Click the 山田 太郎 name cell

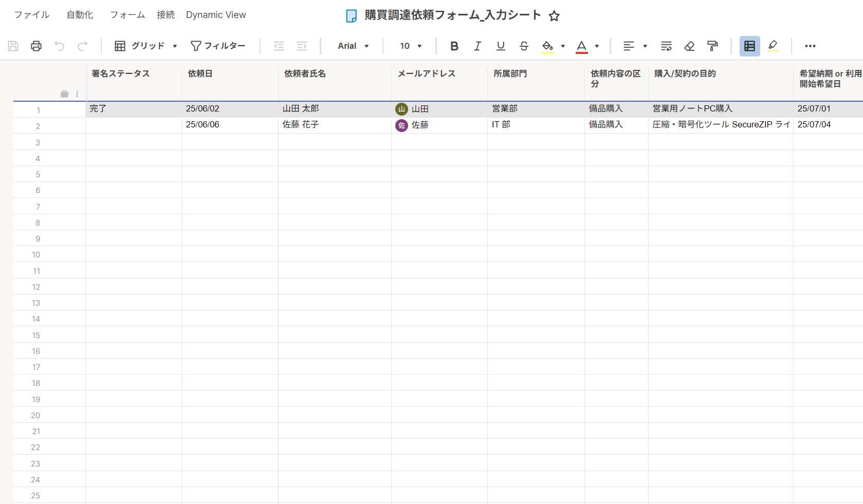[x=335, y=109]
